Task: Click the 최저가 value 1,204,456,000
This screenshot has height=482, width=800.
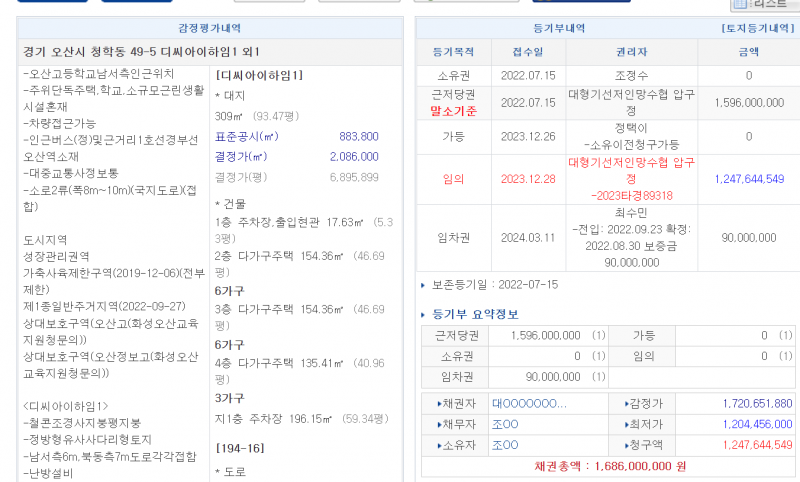Action: (755, 425)
